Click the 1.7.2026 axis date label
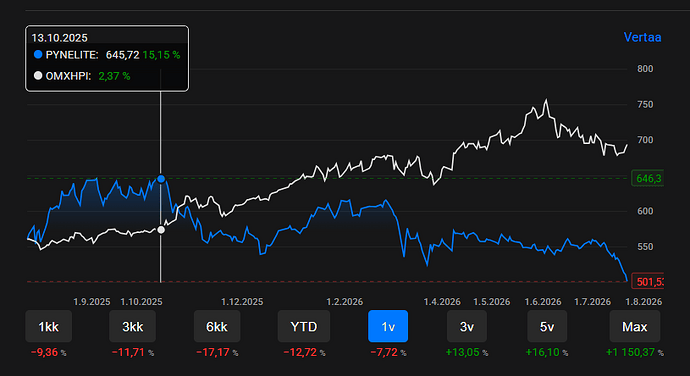Viewport: 690px width, 376px height. (x=592, y=302)
